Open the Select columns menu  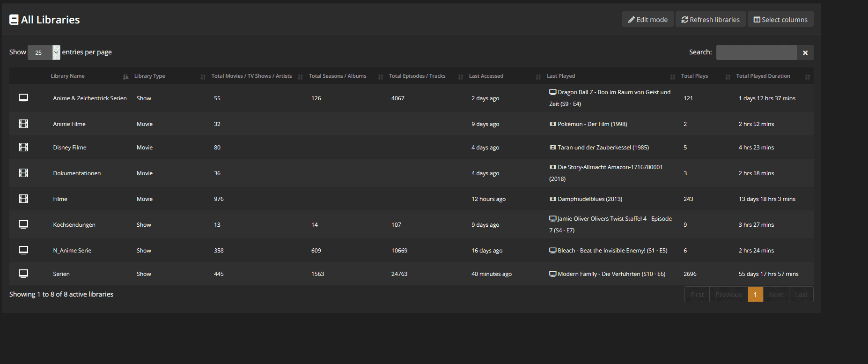tap(780, 20)
